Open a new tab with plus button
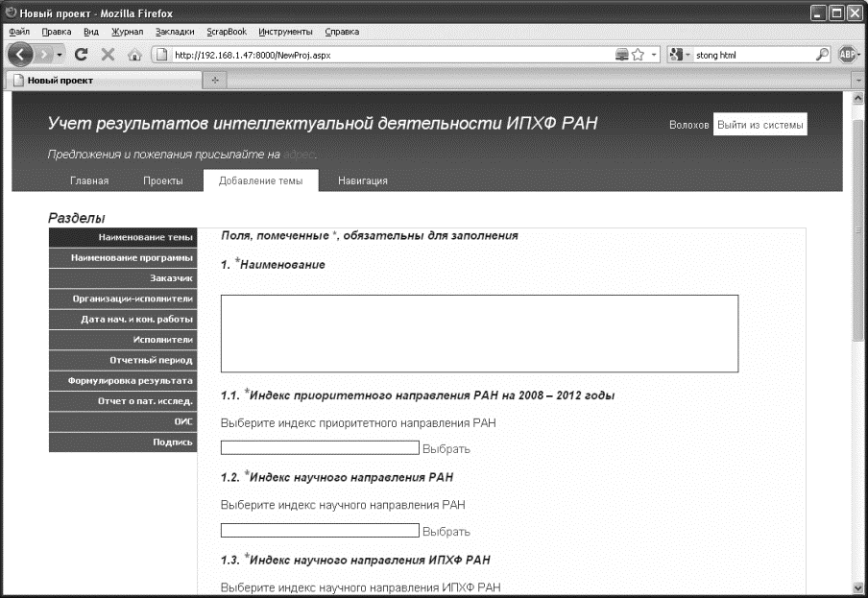The image size is (868, 598). (x=213, y=80)
